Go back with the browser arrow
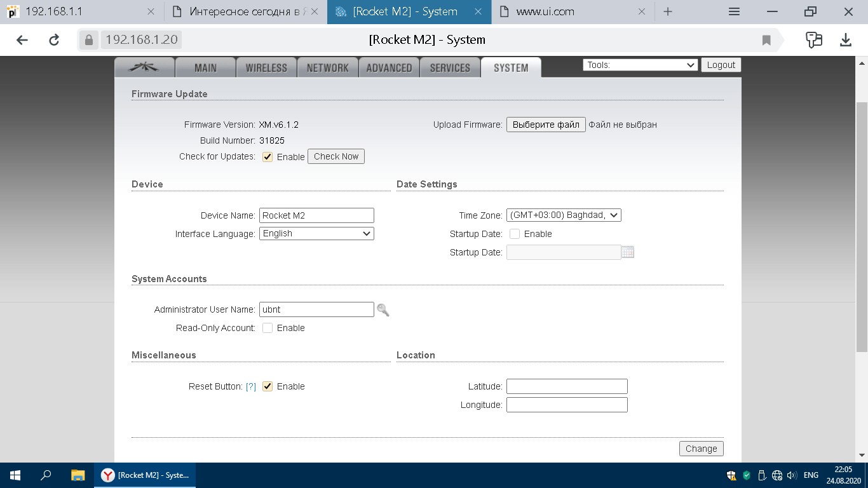The width and height of the screenshot is (868, 488). point(22,40)
